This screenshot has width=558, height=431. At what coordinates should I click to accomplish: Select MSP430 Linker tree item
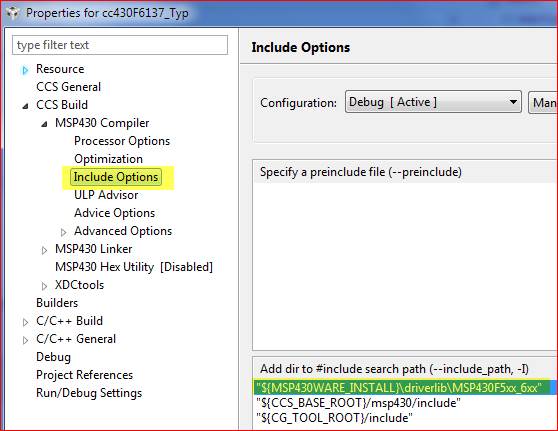(94, 249)
